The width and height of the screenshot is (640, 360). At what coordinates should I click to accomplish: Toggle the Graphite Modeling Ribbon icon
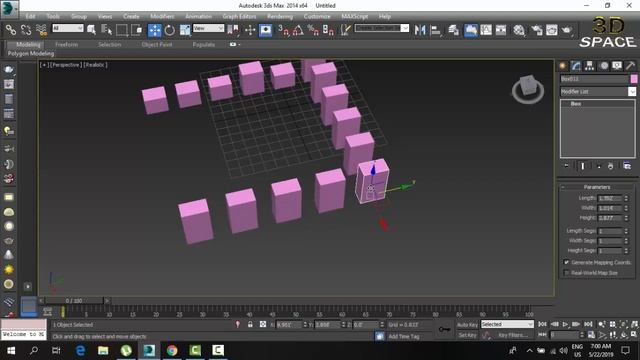point(471,30)
